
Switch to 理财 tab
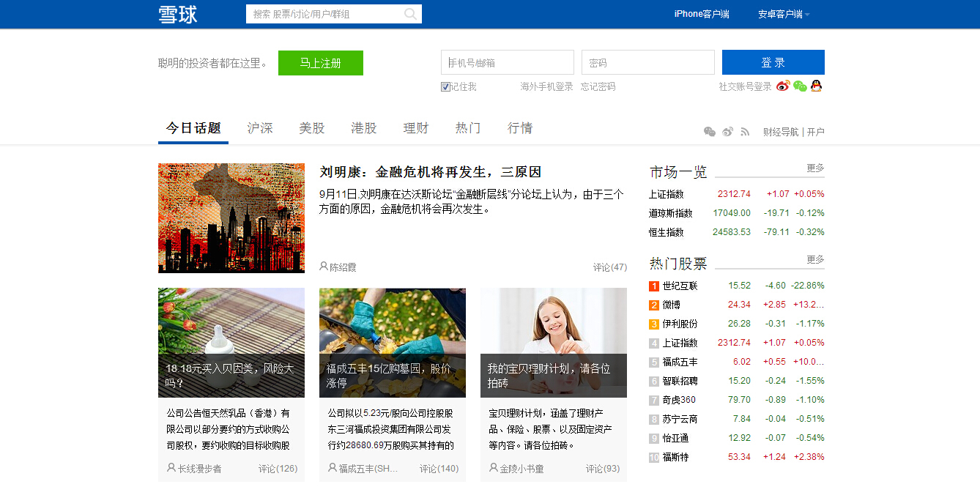[416, 128]
